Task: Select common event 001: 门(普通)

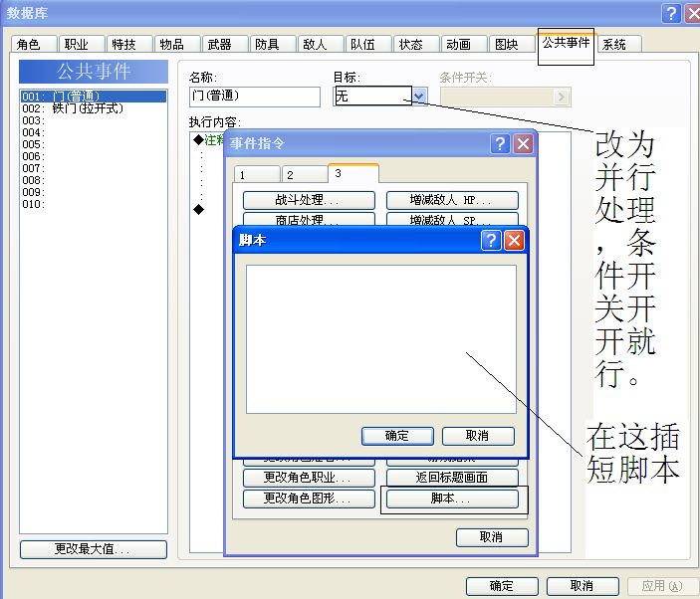Action: click(x=94, y=97)
